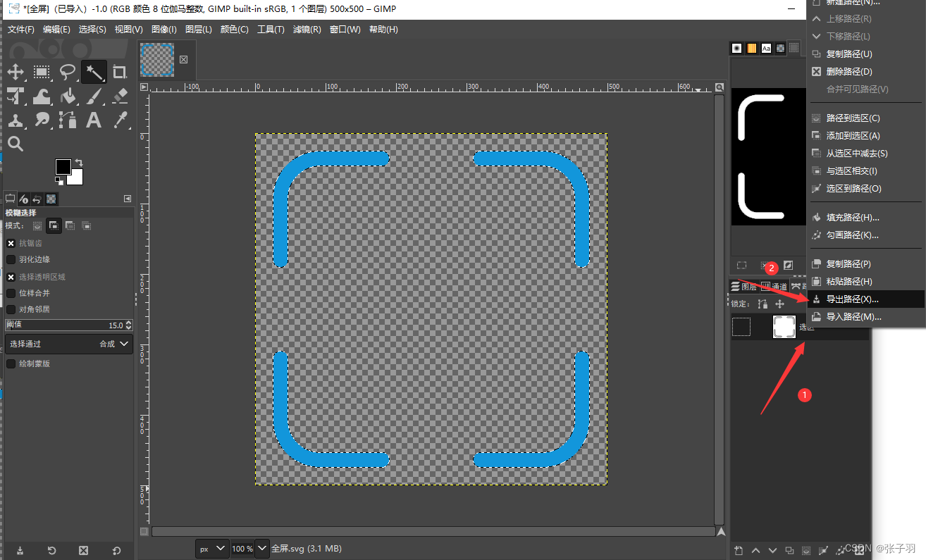The image size is (926, 560).
Task: Select the Eraser tool
Action: click(x=120, y=96)
